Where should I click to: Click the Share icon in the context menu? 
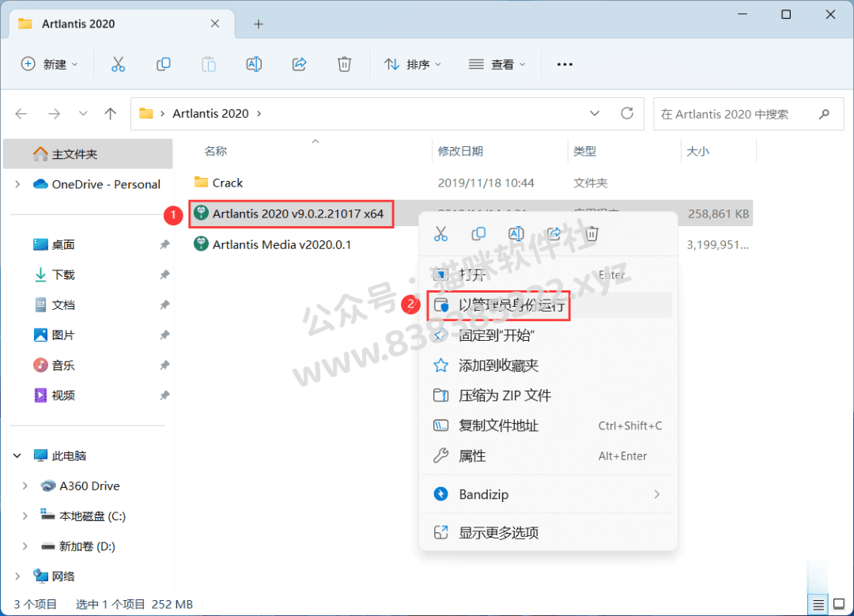pyautogui.click(x=554, y=233)
